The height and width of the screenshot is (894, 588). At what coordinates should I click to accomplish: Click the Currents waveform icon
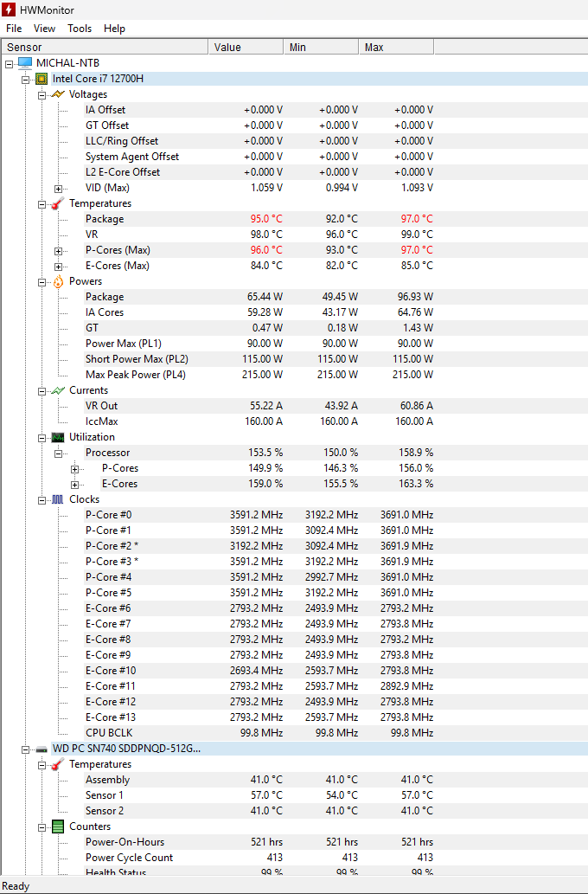click(x=58, y=390)
